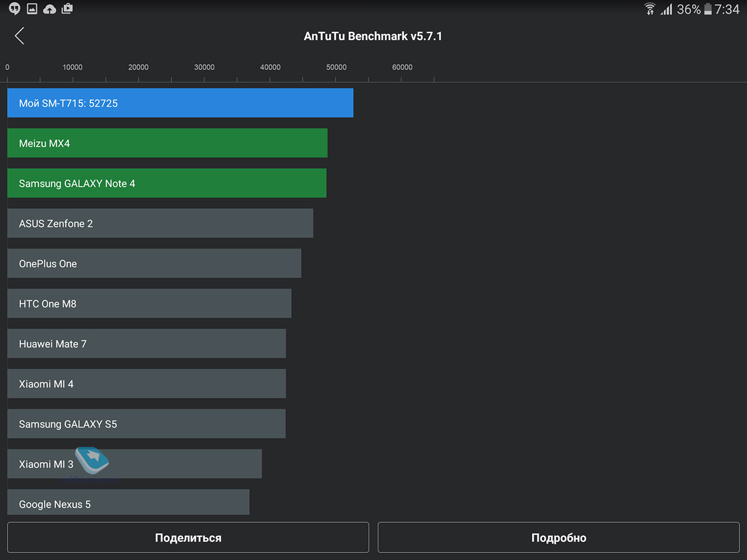747x560 pixels.
Task: Tap the 7:34 clock
Action: [x=727, y=9]
